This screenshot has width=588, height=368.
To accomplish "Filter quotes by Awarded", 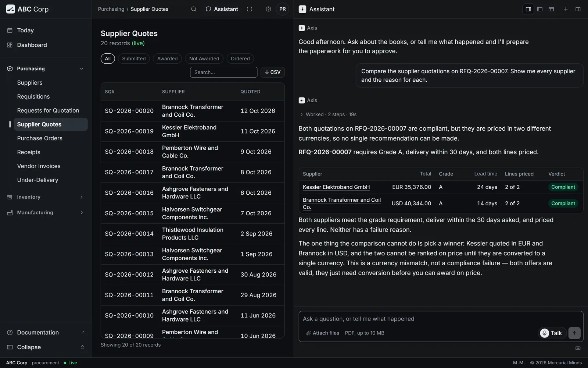I will pos(167,59).
